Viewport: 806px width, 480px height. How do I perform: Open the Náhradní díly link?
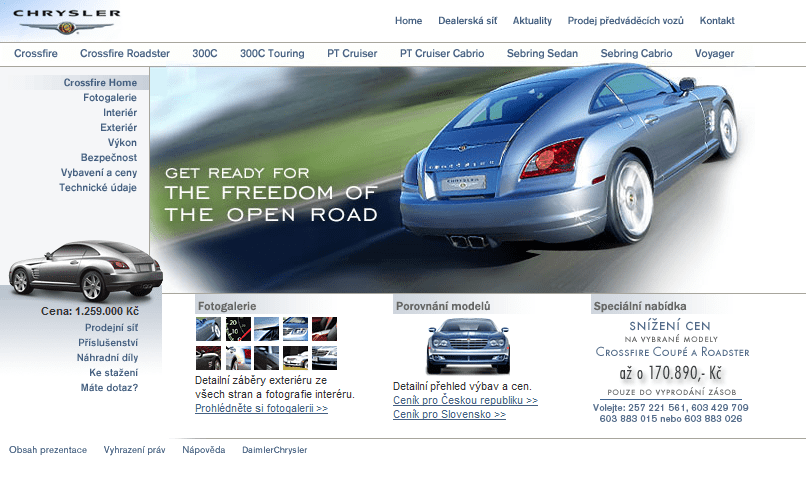(107, 358)
